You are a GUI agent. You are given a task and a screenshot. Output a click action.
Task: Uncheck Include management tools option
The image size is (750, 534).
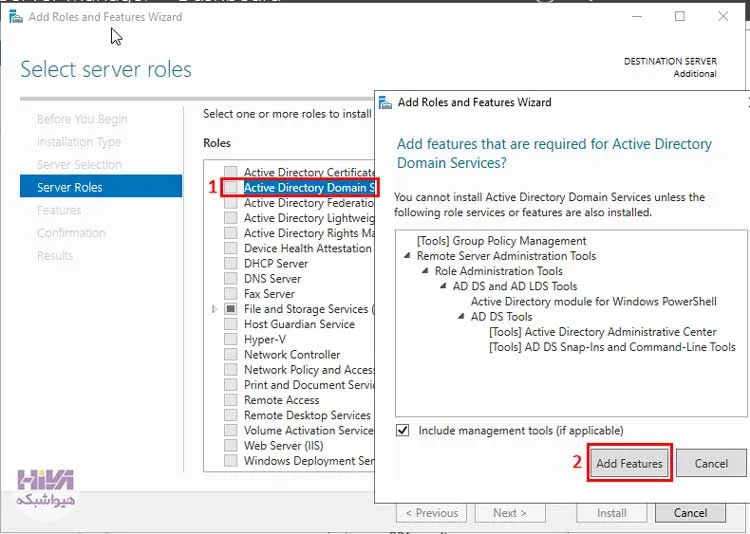coord(403,430)
